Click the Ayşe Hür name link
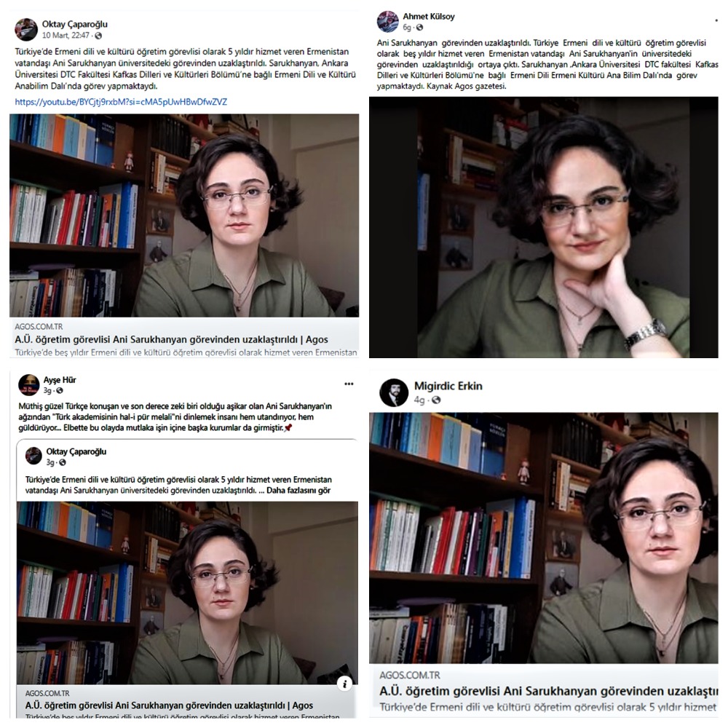The height and width of the screenshot is (728, 728). [x=60, y=380]
